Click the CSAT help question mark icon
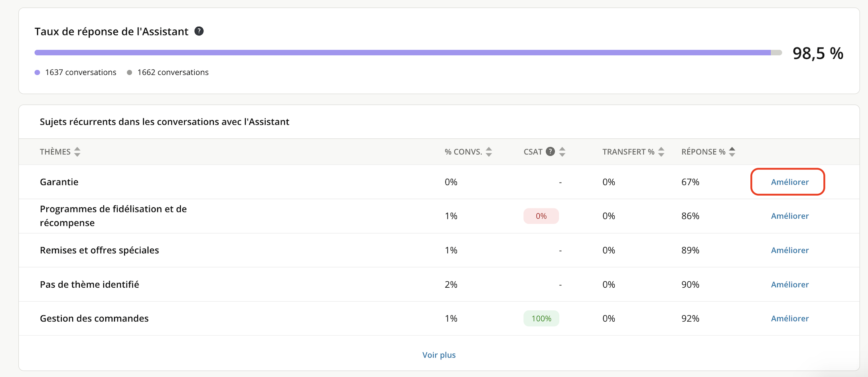Image resolution: width=868 pixels, height=377 pixels. [550, 151]
